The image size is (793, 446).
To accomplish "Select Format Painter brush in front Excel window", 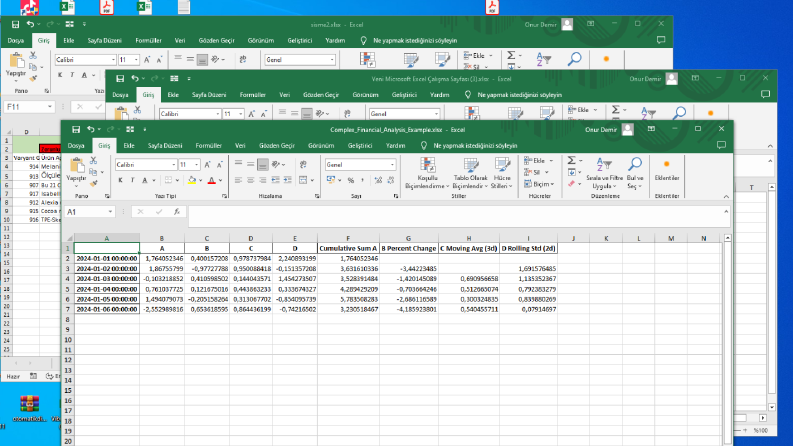I will 93,184.
